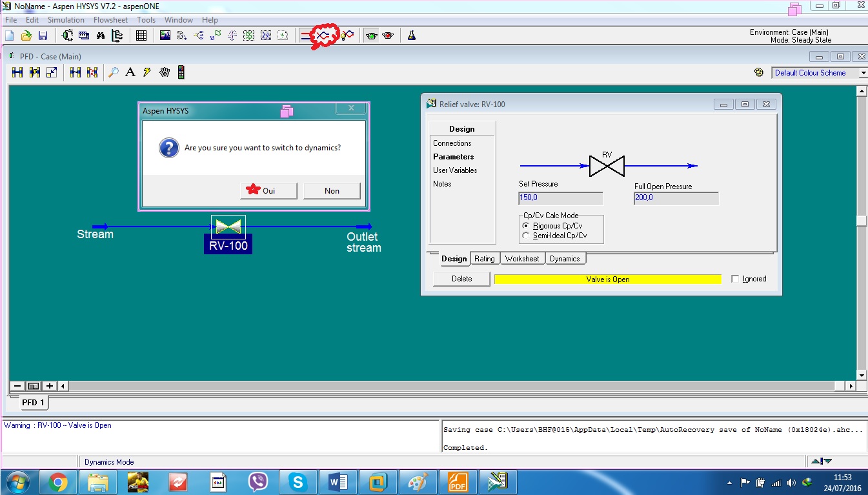Open the User Variables page in Design list
This screenshot has height=495, width=868.
click(x=455, y=170)
